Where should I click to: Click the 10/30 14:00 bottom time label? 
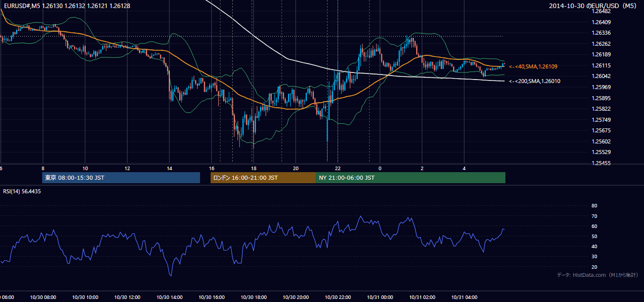pos(169,297)
